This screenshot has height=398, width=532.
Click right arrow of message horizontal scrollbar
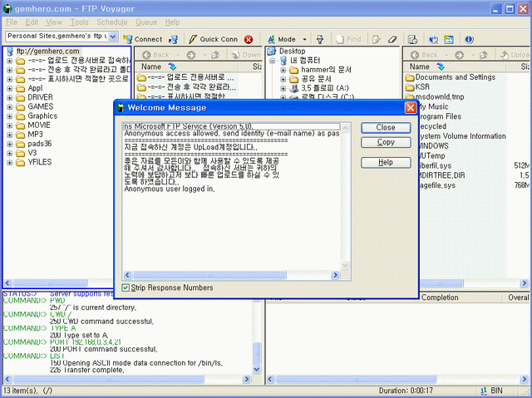(335, 275)
